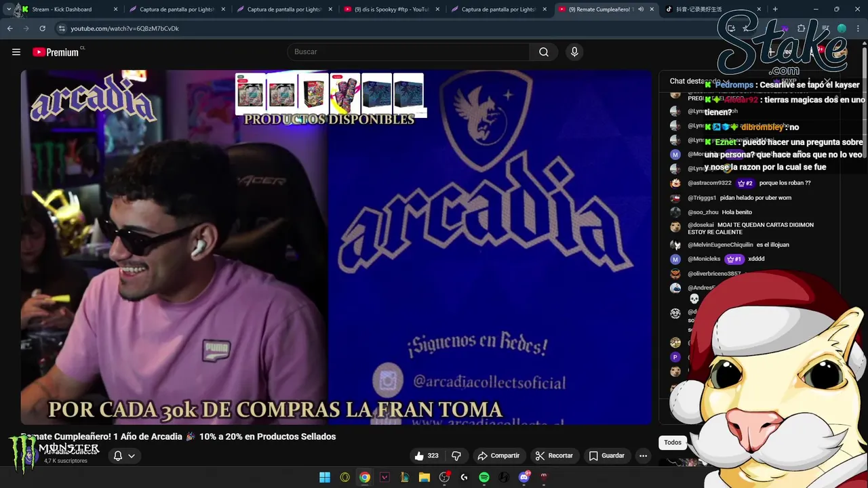The width and height of the screenshot is (868, 488).
Task: Go forward with the browser forward arrow
Action: tap(26, 28)
